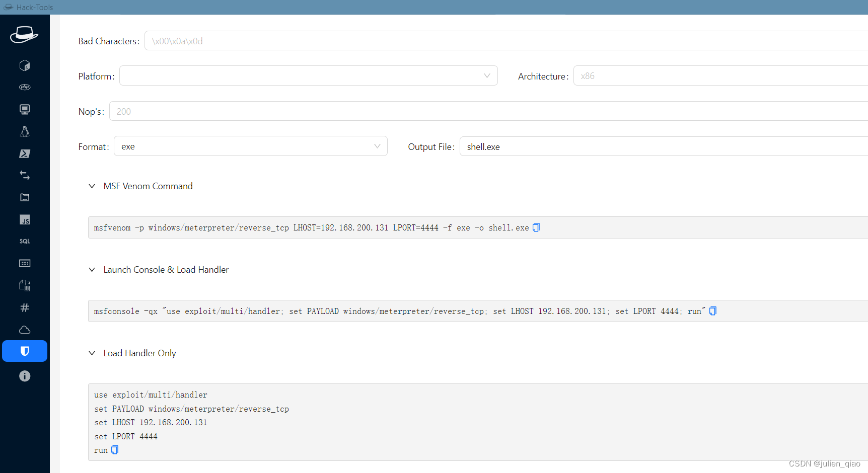Click the Platform label
This screenshot has width=868, height=473.
(96, 76)
